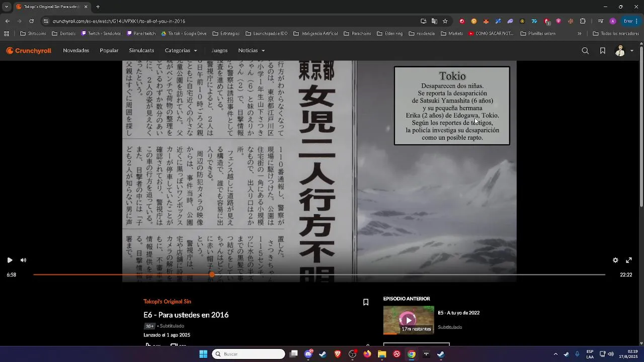644x362 pixels.
Task: Open the browser Extensions puzzle icon
Action: point(583,21)
